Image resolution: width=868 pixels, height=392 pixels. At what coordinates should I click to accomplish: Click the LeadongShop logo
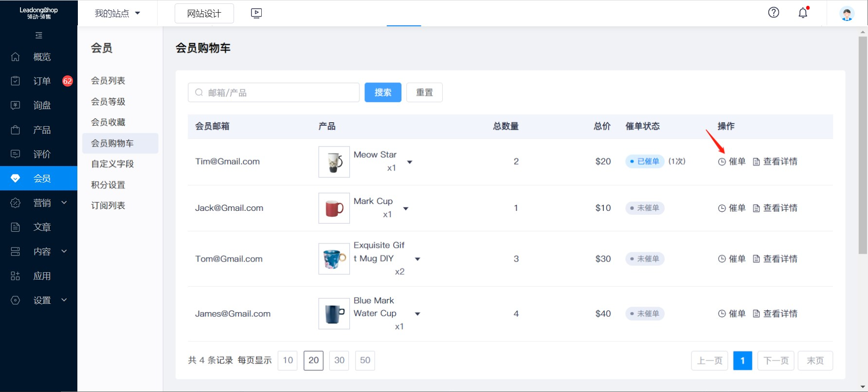point(38,13)
